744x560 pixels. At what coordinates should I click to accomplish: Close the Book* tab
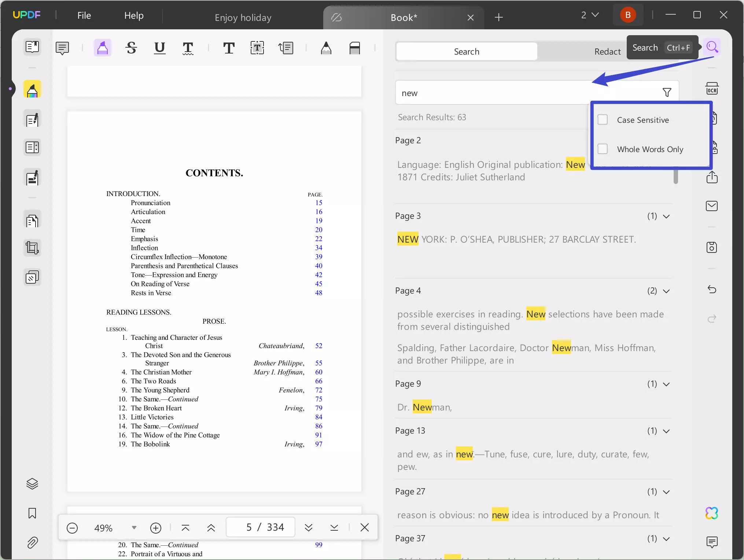471,17
